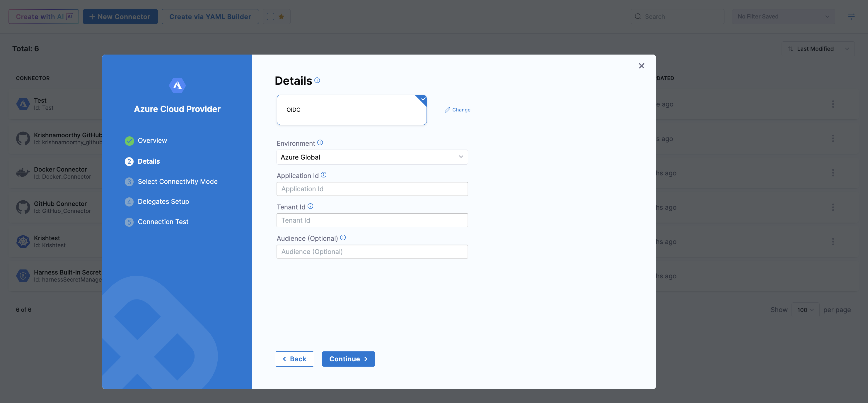Viewport: 868px width, 403px height.
Task: Click the sort arrows icon by Last Modified
Action: (790, 49)
